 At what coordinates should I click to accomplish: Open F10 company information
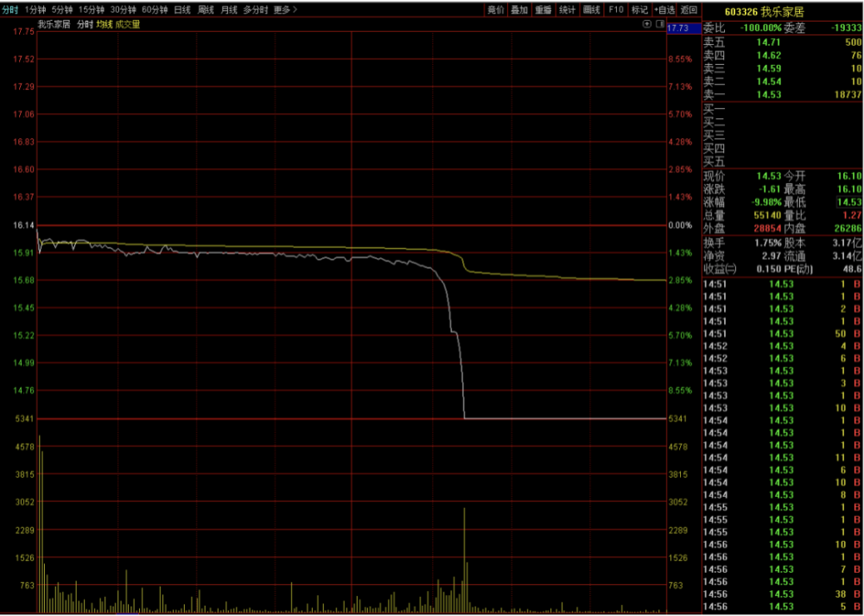click(616, 10)
